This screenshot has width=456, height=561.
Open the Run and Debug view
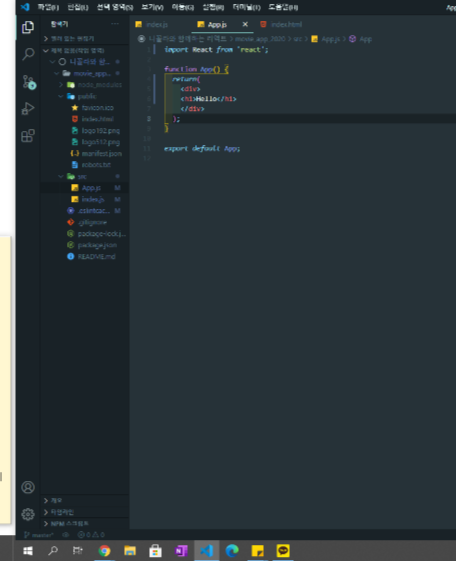[x=28, y=108]
